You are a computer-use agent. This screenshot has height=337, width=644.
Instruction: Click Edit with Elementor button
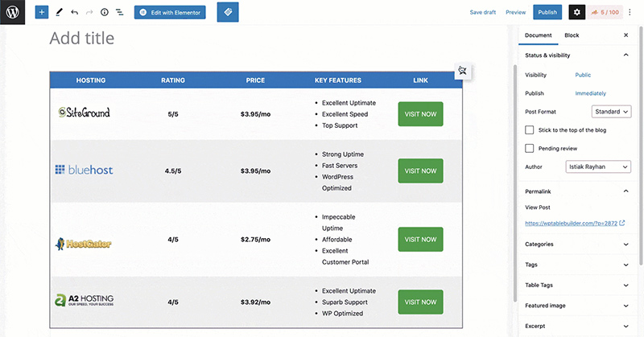(x=170, y=12)
